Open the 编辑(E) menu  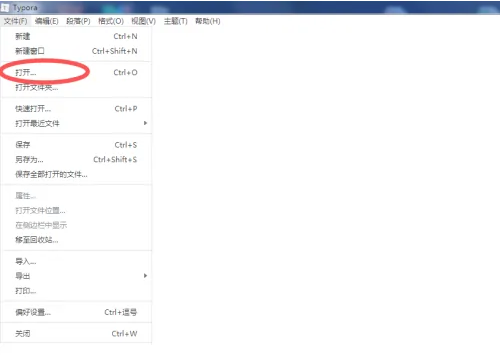pos(47,21)
